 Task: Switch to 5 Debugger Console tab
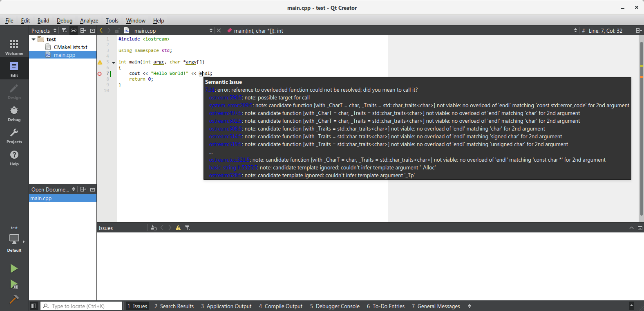(x=335, y=306)
